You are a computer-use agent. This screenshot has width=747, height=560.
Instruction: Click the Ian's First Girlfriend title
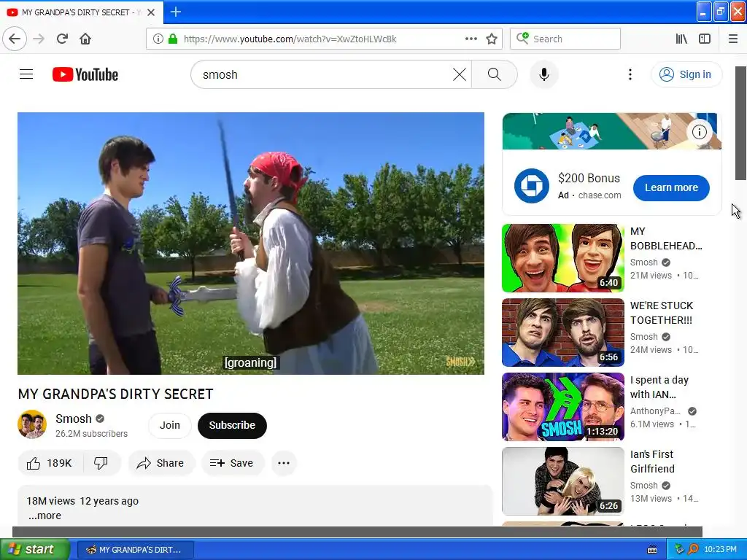click(652, 462)
